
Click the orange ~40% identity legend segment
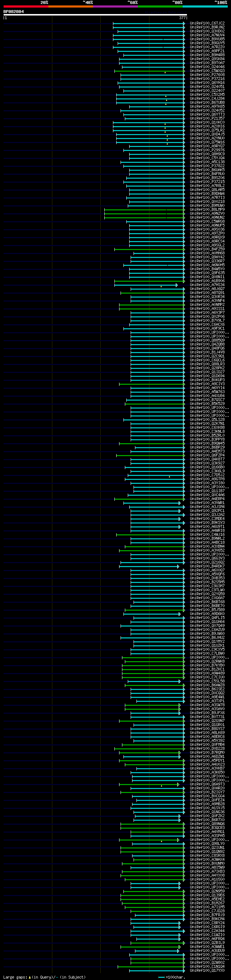pos(70,6)
